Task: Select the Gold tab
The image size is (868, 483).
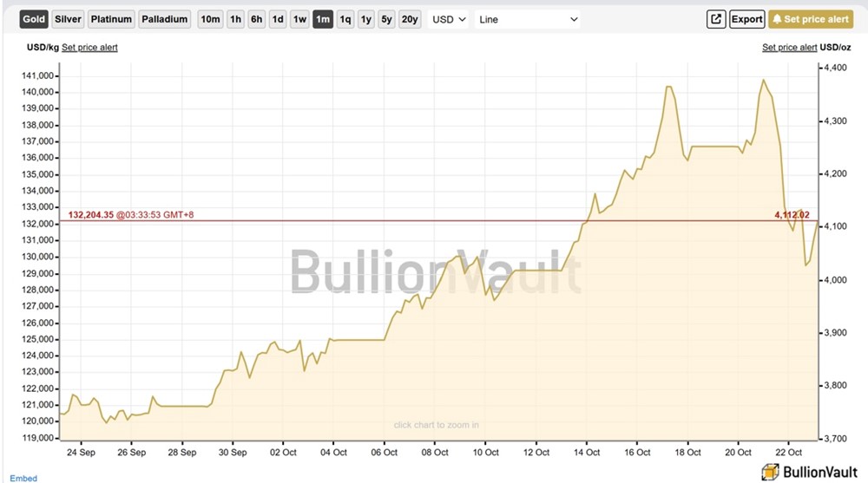Action: click(x=34, y=19)
